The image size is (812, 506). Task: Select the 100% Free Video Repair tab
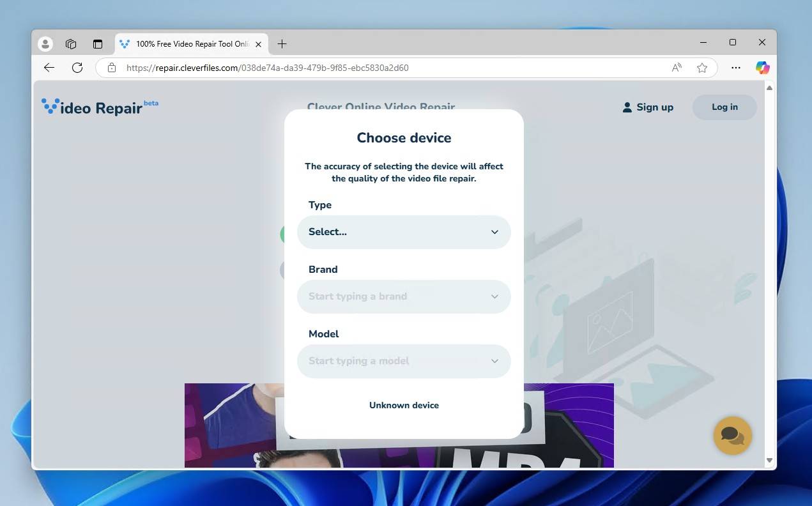(x=191, y=44)
